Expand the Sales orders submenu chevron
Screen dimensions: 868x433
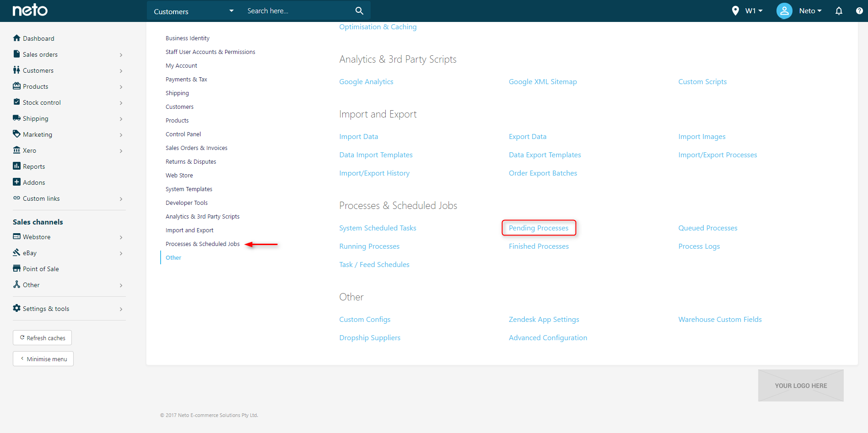click(121, 55)
